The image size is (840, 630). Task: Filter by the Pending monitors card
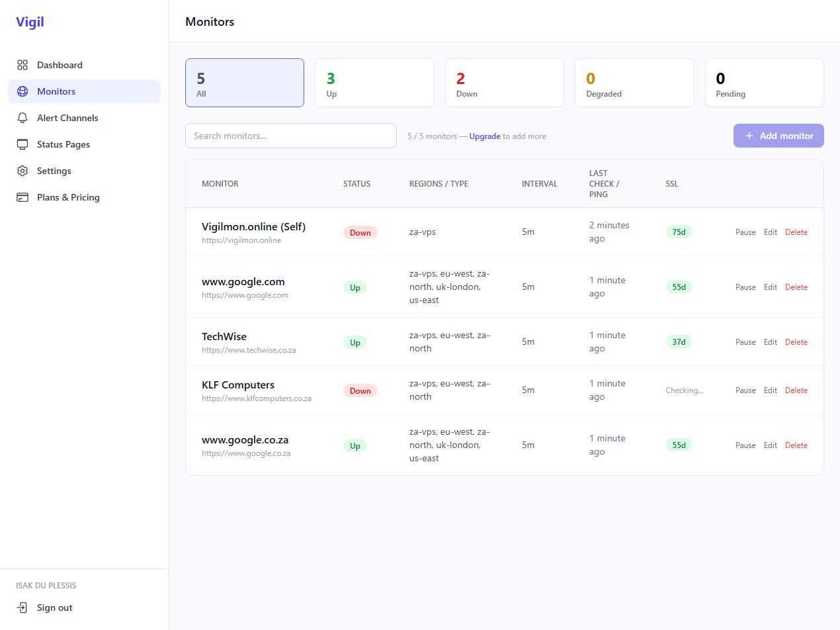[765, 83]
